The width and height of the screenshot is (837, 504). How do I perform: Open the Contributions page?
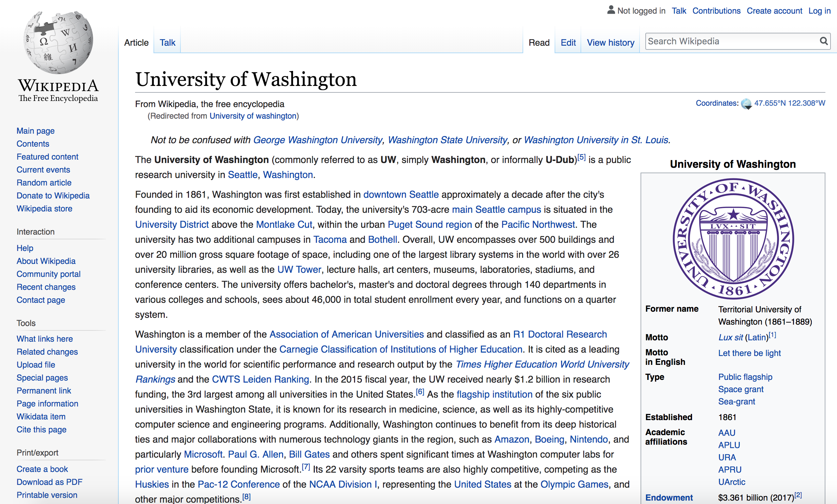(x=716, y=11)
